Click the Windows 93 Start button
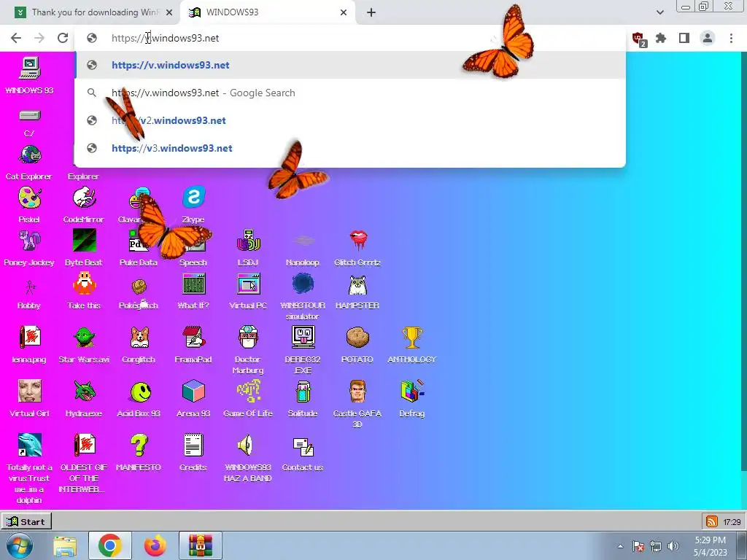This screenshot has height=560, width=747. point(26,522)
